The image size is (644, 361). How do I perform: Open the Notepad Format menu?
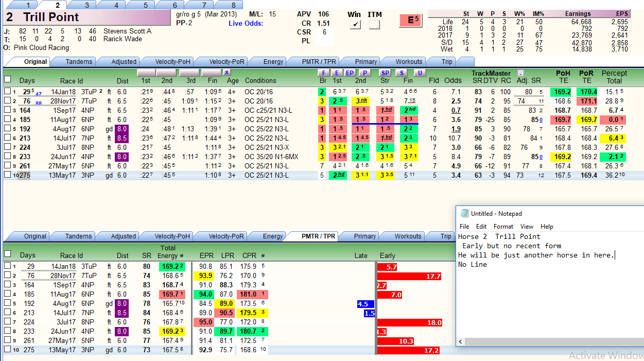[x=503, y=226]
